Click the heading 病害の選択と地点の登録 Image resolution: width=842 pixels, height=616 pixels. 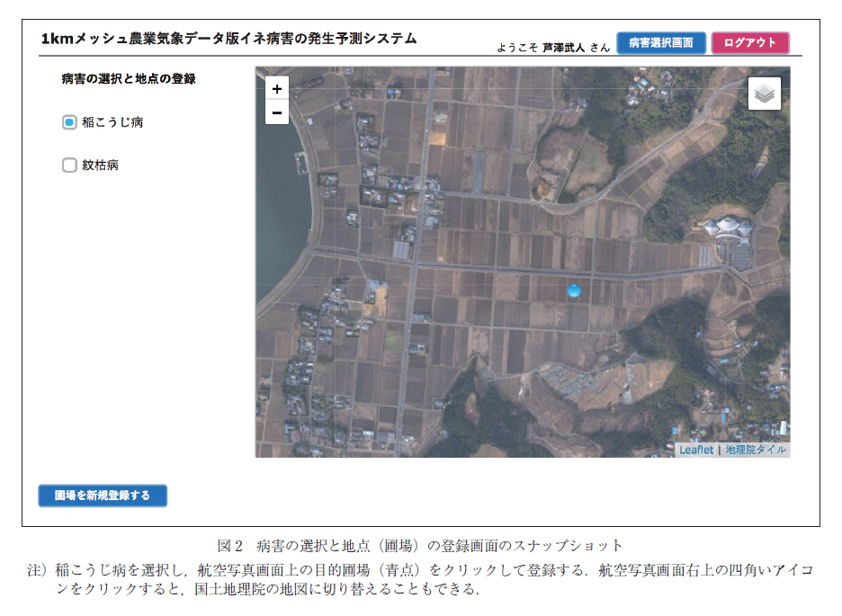[x=129, y=79]
